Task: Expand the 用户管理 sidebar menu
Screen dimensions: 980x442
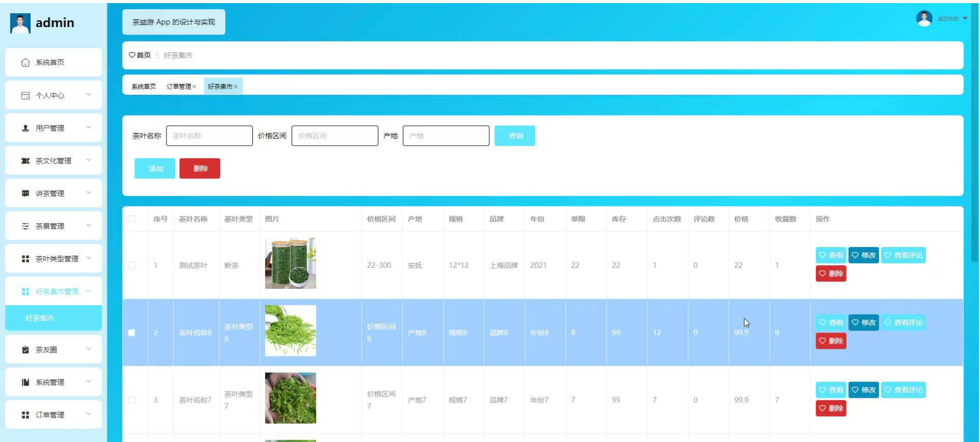Action: 89,127
